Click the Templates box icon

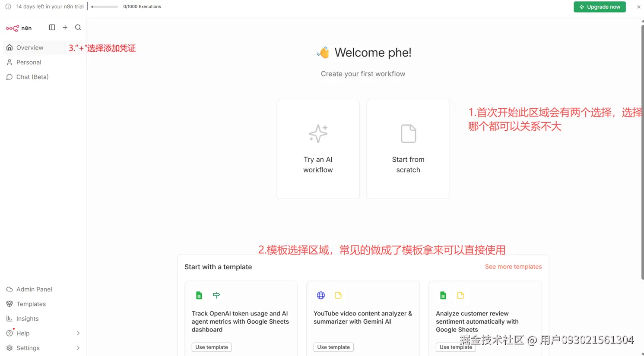tap(10, 304)
